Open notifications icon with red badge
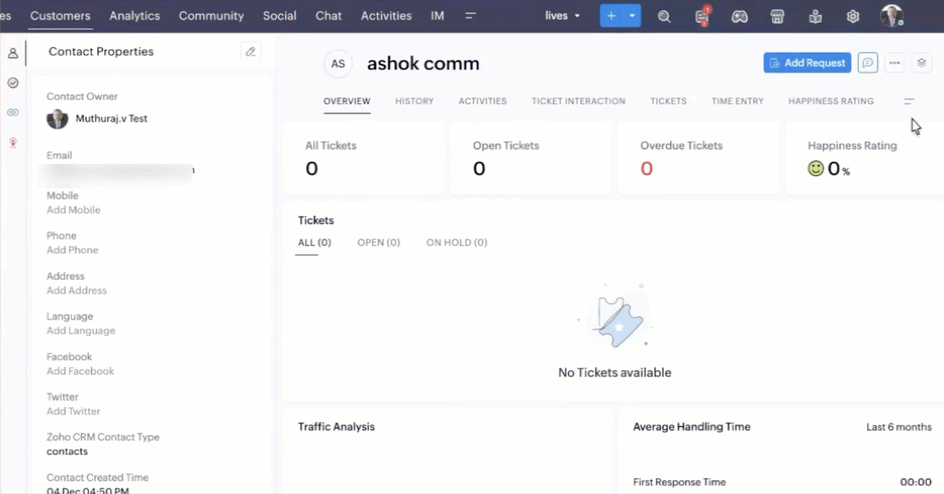944x494 pixels. [x=702, y=16]
